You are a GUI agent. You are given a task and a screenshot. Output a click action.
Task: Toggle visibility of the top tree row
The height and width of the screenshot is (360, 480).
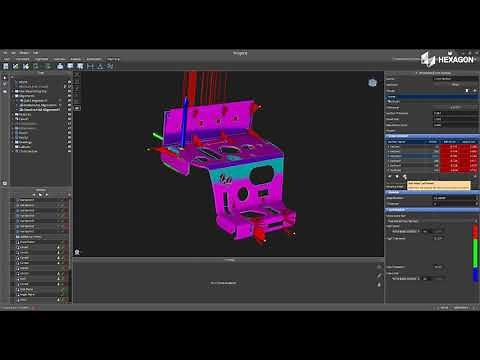[69, 82]
